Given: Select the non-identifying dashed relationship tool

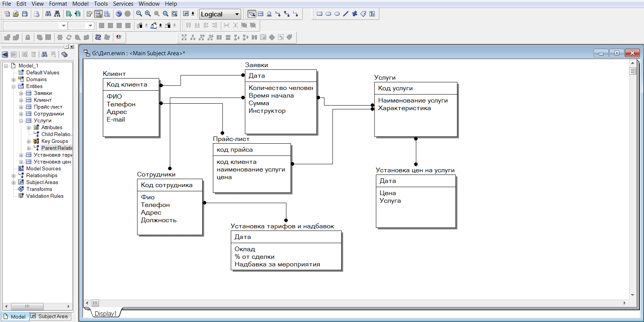Looking at the screenshot, I should pos(296,14).
